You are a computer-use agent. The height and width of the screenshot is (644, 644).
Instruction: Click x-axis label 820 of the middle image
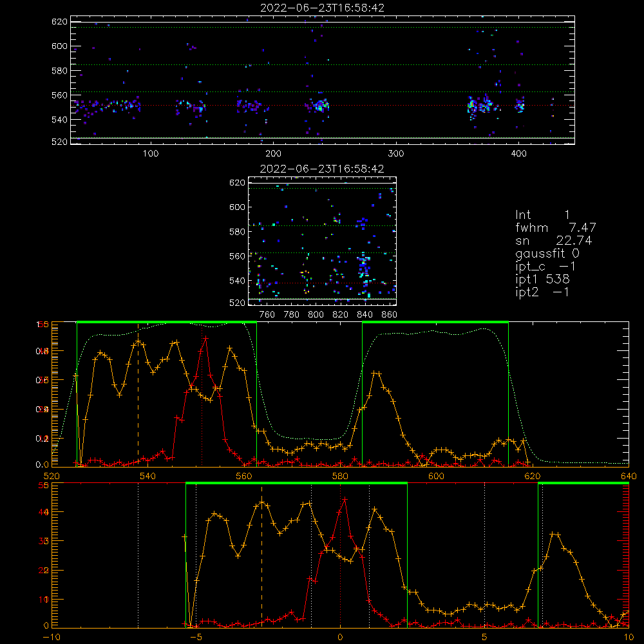(x=341, y=315)
